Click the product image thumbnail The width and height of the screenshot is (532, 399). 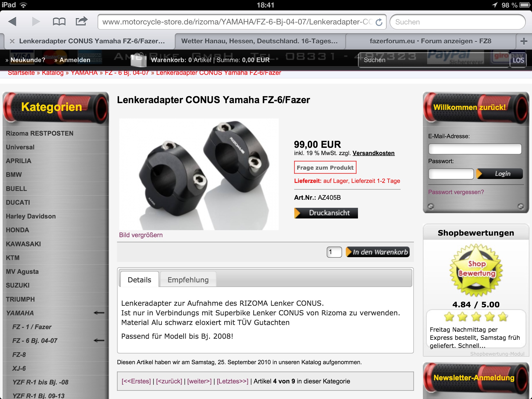click(x=199, y=174)
